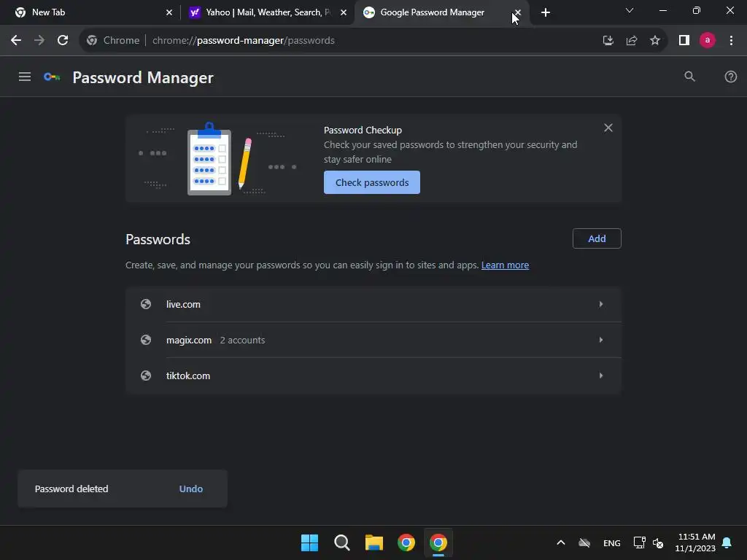Click the muted volume tray icon
Image resolution: width=747 pixels, height=560 pixels.
tap(658, 542)
